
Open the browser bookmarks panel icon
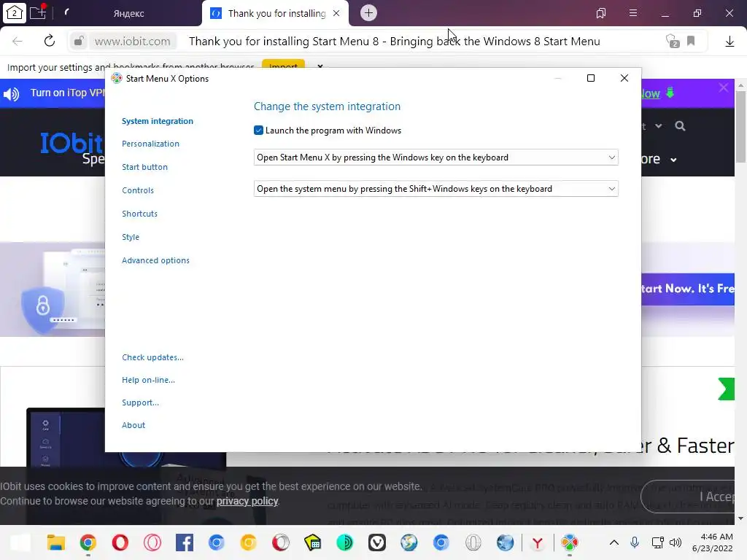601,13
